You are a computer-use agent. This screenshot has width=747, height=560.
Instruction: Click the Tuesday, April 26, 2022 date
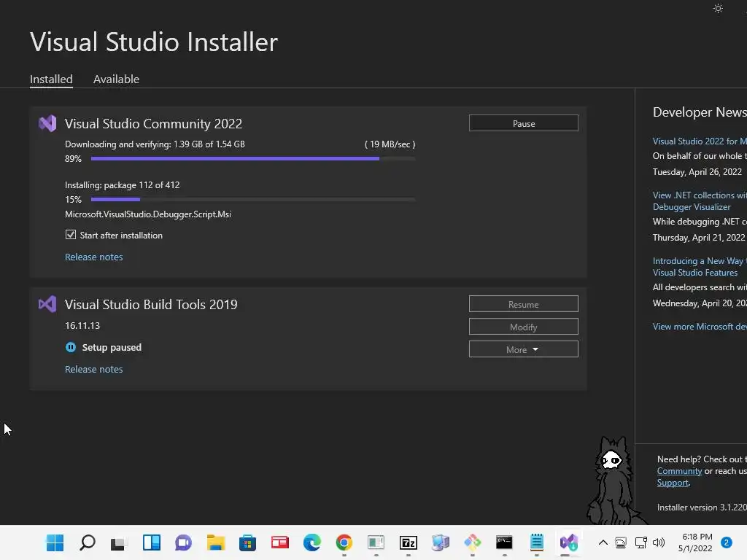(697, 172)
